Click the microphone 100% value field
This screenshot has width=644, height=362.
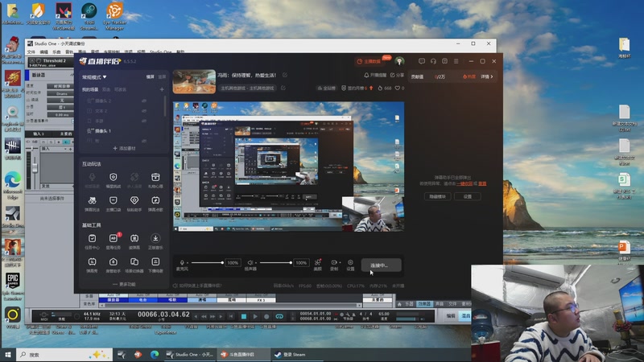point(233,263)
